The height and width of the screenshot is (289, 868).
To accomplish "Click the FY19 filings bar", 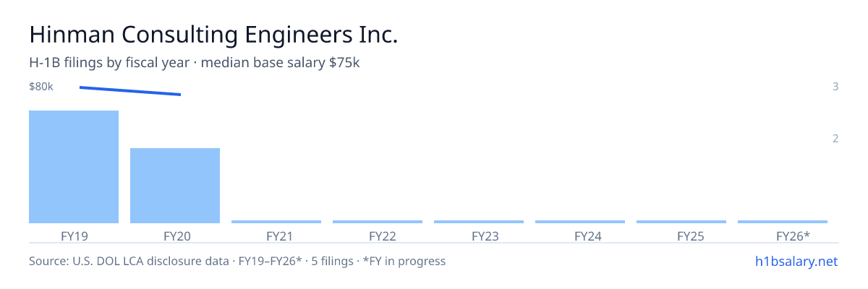I will (74, 167).
